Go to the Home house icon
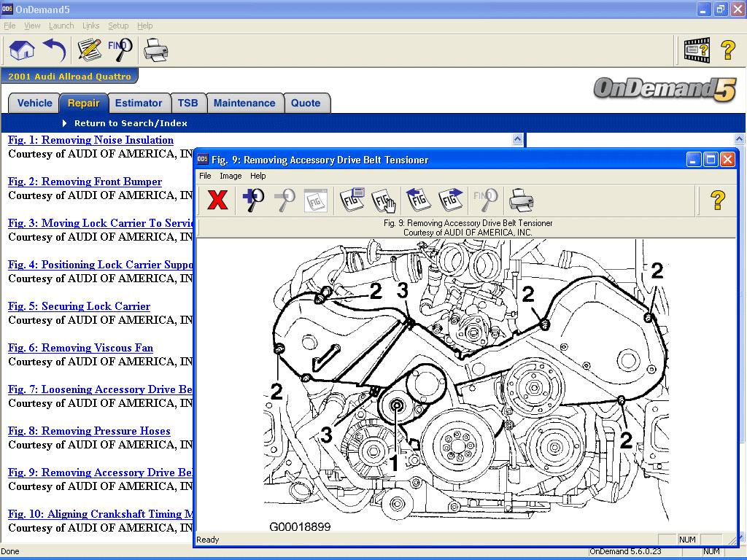 click(23, 50)
